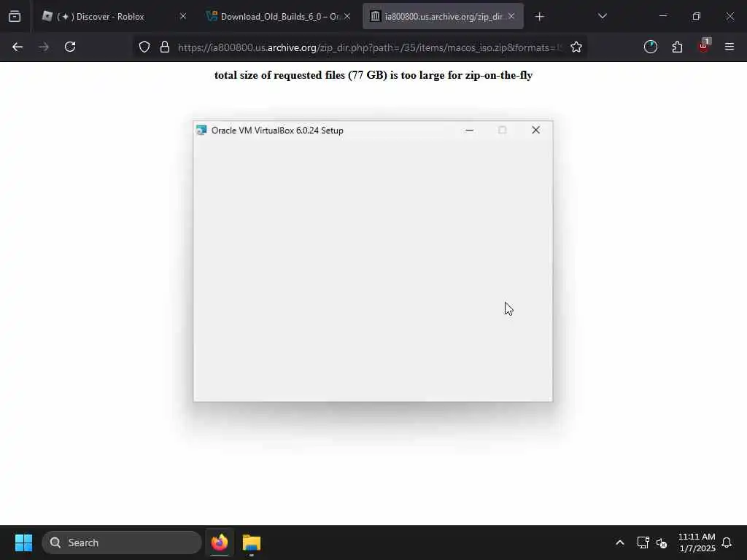
Task: Open uBlock Origin extension icon
Action: (704, 46)
